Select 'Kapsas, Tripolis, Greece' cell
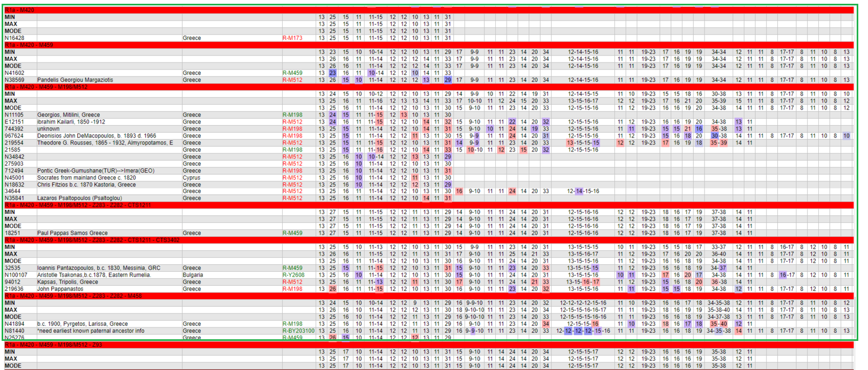868x370 pixels. [68, 282]
